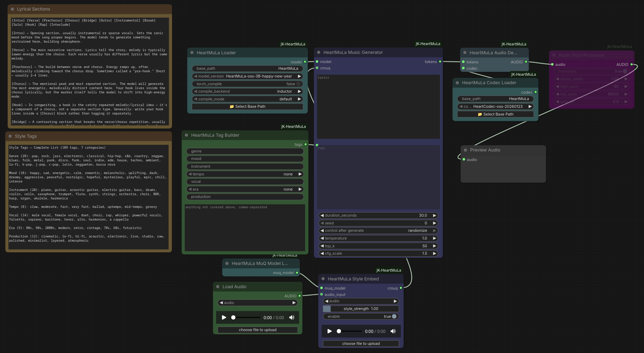The width and height of the screenshot is (644, 353).
Task: Click the genre field in Tag Builder
Action: [x=245, y=151]
